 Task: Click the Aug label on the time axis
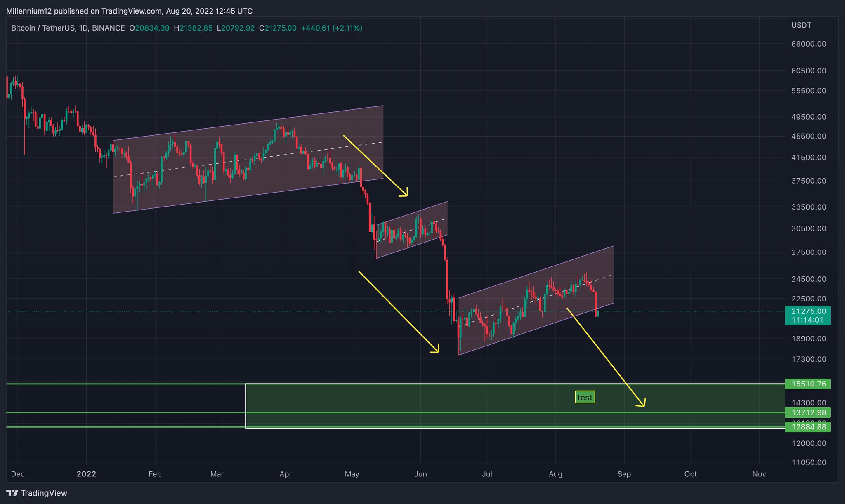click(556, 474)
